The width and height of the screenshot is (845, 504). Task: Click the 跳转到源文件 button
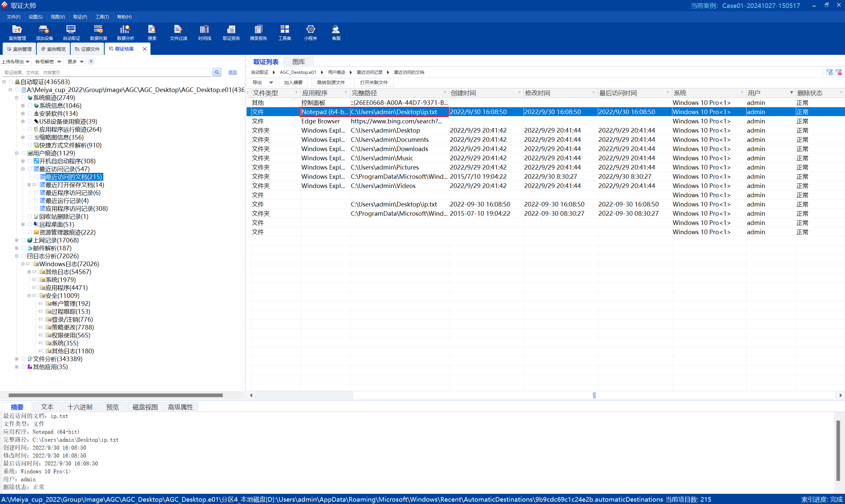pos(331,82)
